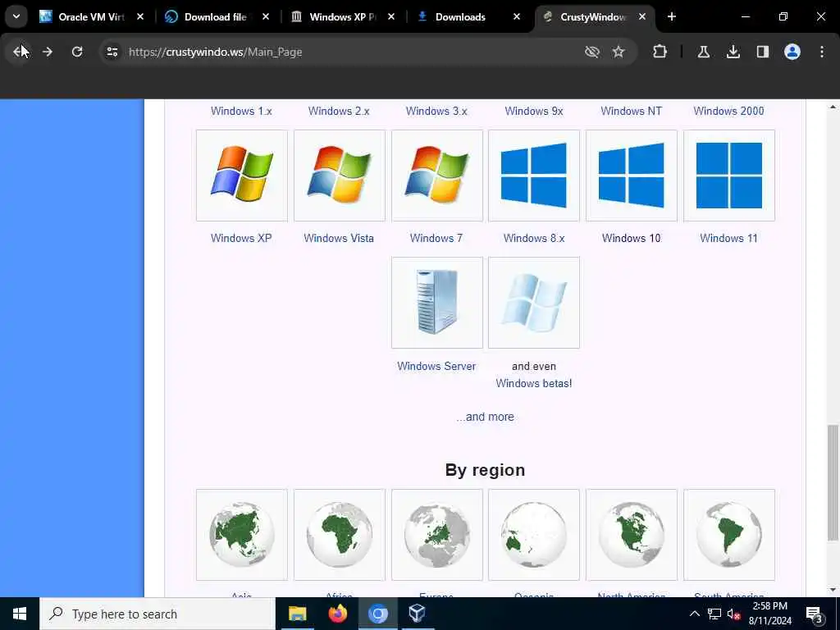This screenshot has width=840, height=630.
Task: Open tracking protection eye icon
Action: (x=592, y=52)
